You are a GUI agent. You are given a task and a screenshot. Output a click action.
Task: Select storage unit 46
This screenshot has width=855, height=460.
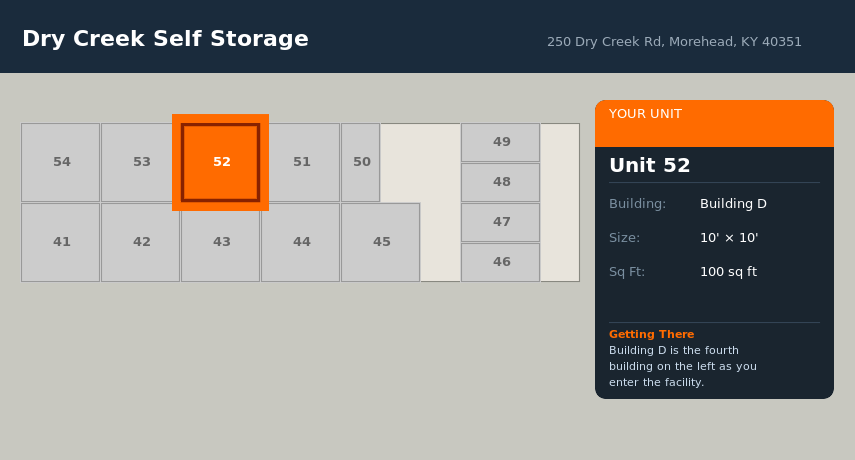(501, 262)
